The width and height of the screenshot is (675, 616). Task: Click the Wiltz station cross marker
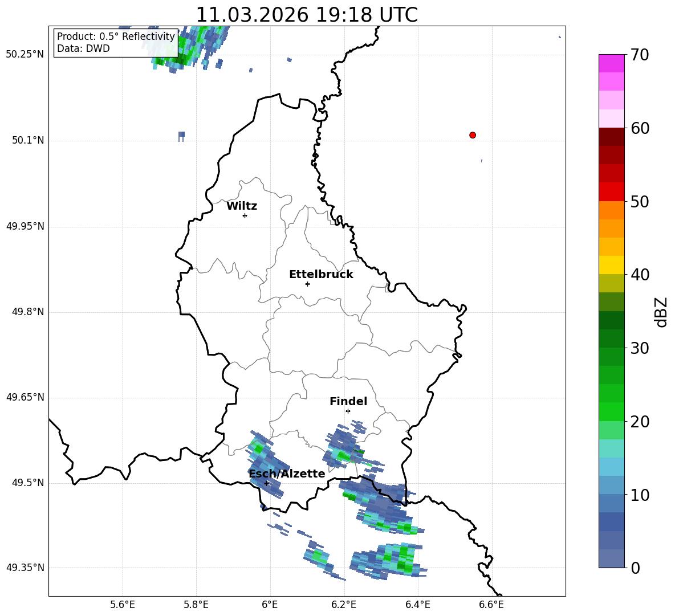pyautogui.click(x=245, y=215)
